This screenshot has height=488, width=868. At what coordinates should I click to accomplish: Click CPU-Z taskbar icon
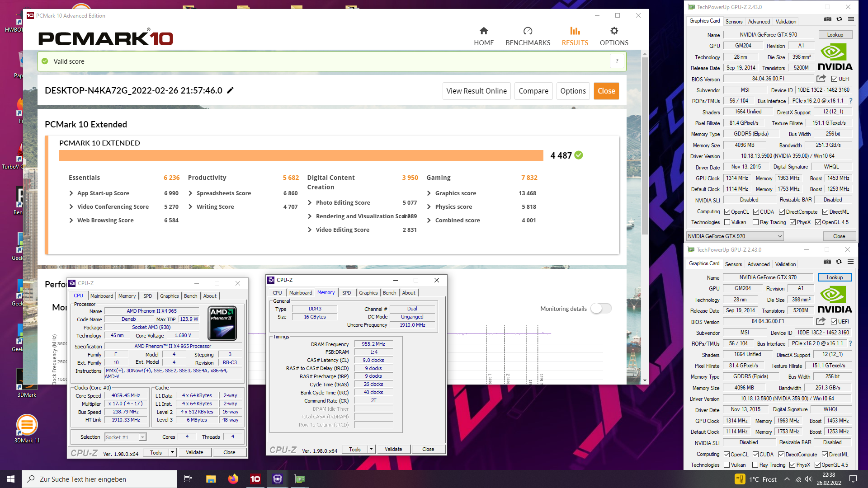pyautogui.click(x=277, y=479)
